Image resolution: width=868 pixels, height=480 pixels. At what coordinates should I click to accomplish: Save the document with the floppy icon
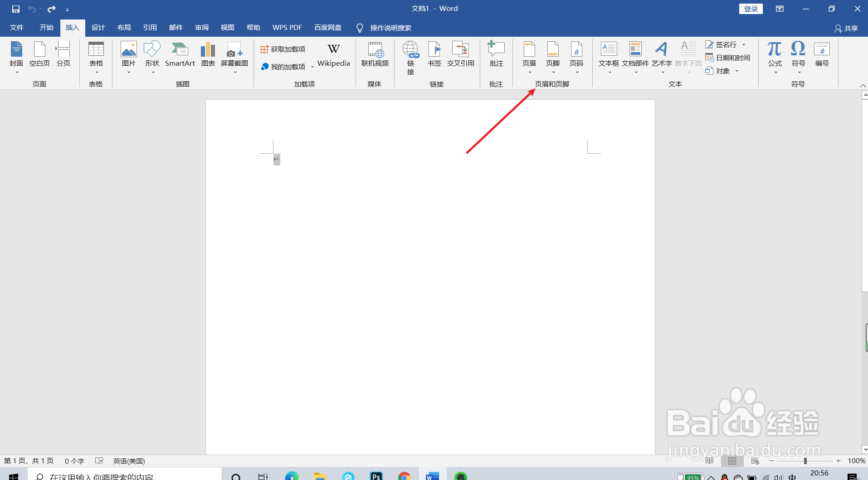[x=15, y=9]
